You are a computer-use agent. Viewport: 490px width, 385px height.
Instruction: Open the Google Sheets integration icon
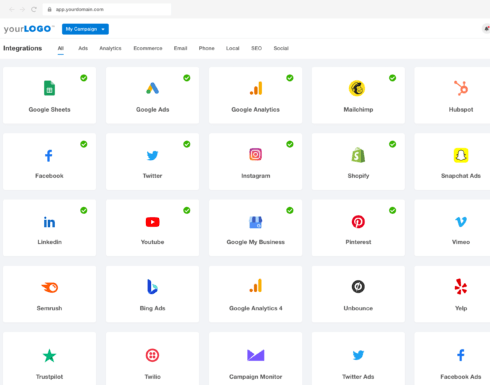click(x=49, y=88)
